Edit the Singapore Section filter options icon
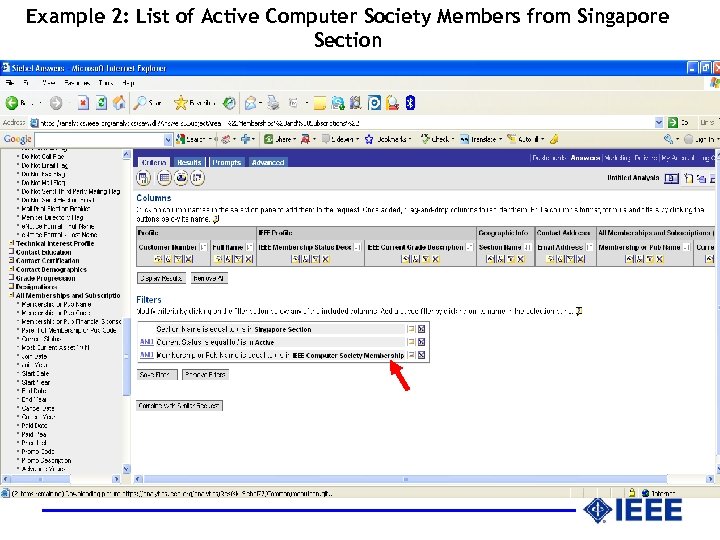The image size is (720, 540). (411, 329)
